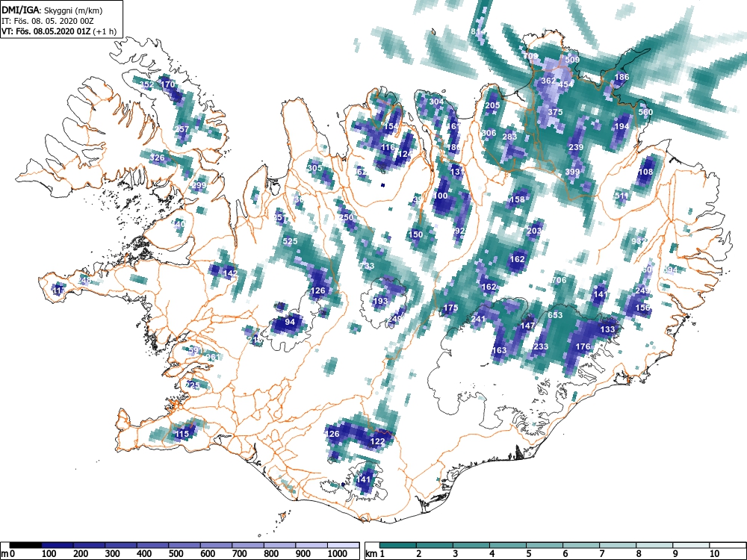Click the 'm 0' legend label
Viewport: 747px width, 560px height.
tap(8, 554)
